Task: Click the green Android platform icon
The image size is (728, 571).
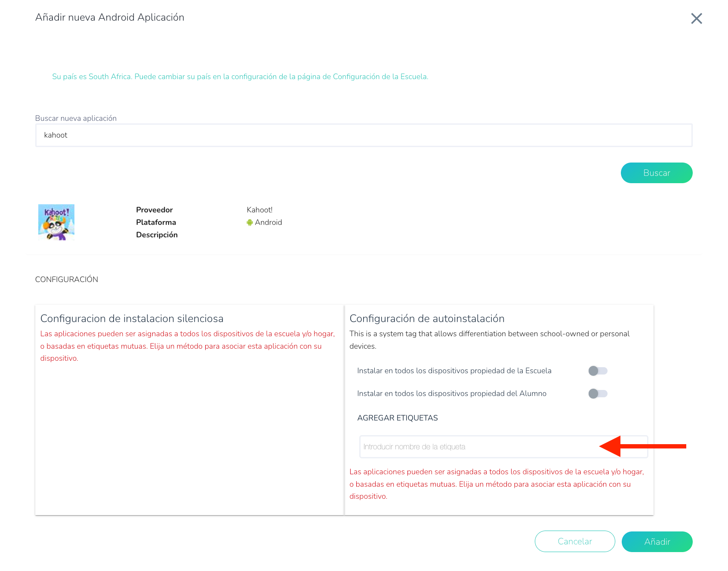Action: click(x=250, y=223)
